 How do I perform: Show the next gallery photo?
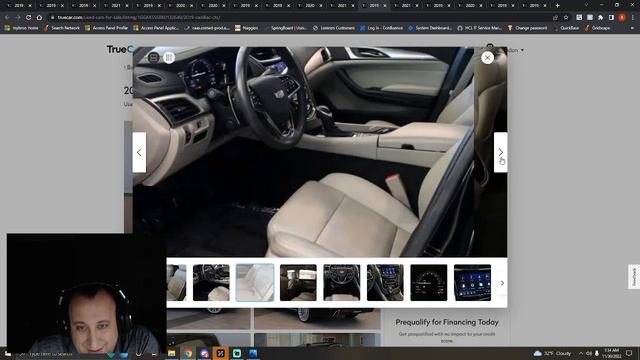(500, 152)
